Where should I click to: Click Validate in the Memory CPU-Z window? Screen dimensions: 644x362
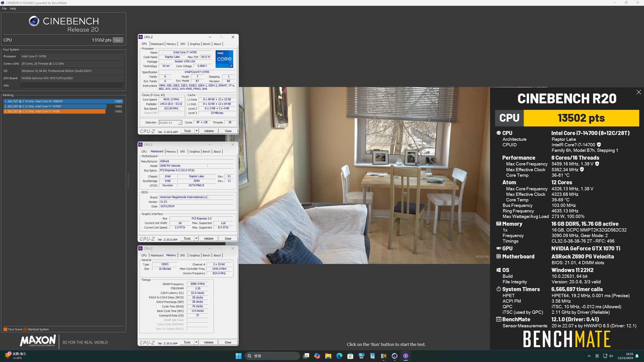click(209, 342)
